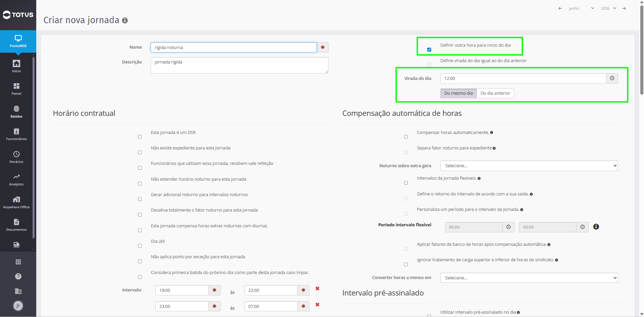Check the Dia útil checkbox

[140, 246]
